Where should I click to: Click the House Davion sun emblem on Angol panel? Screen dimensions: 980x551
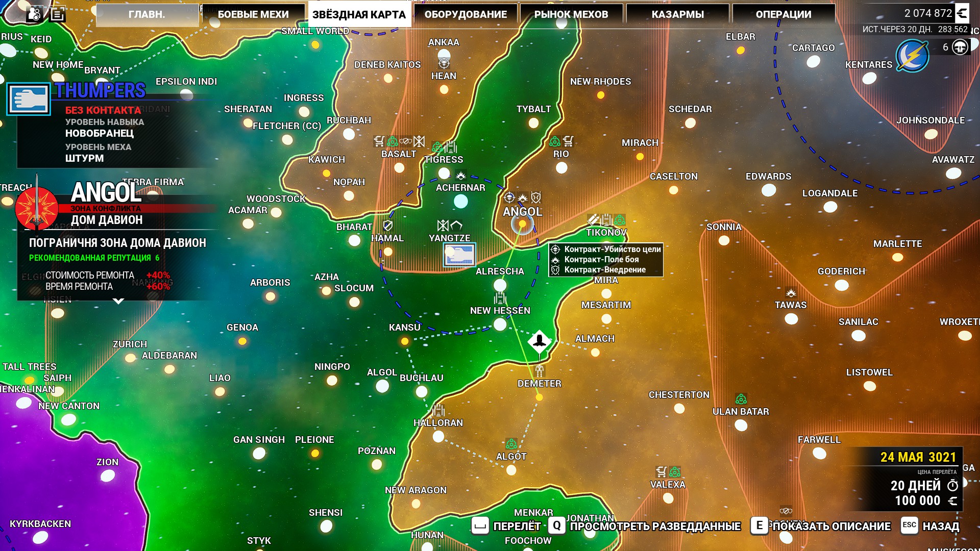coord(37,209)
